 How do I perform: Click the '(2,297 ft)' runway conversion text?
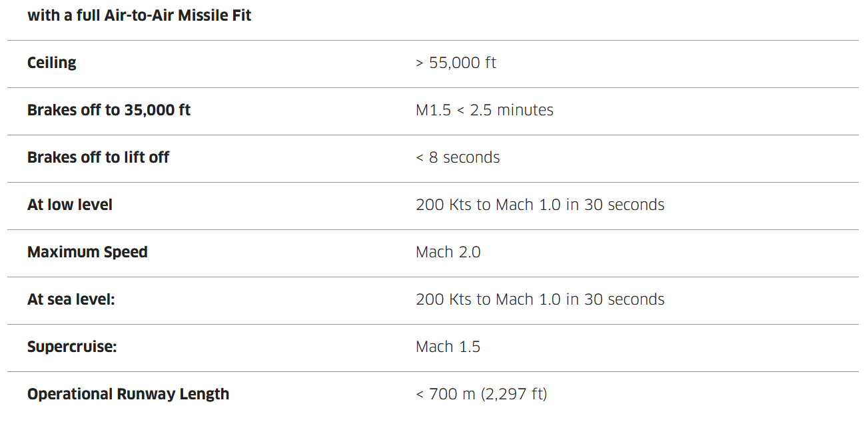click(x=514, y=394)
